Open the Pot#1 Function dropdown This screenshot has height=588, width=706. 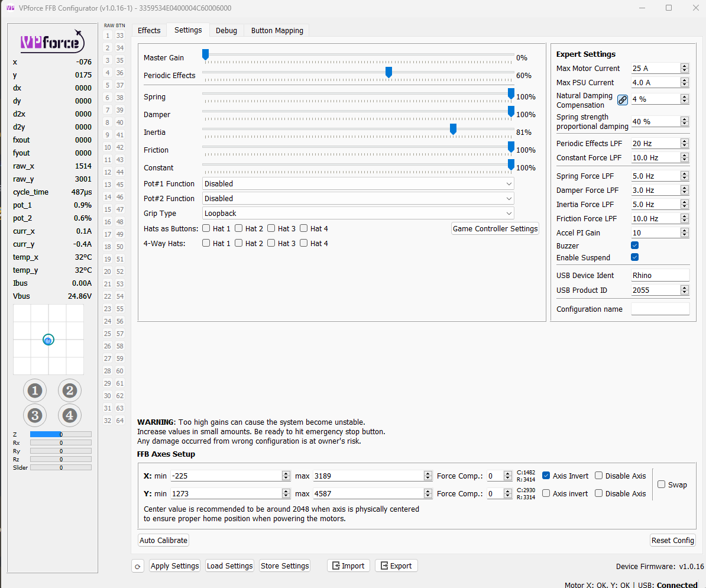click(x=358, y=184)
